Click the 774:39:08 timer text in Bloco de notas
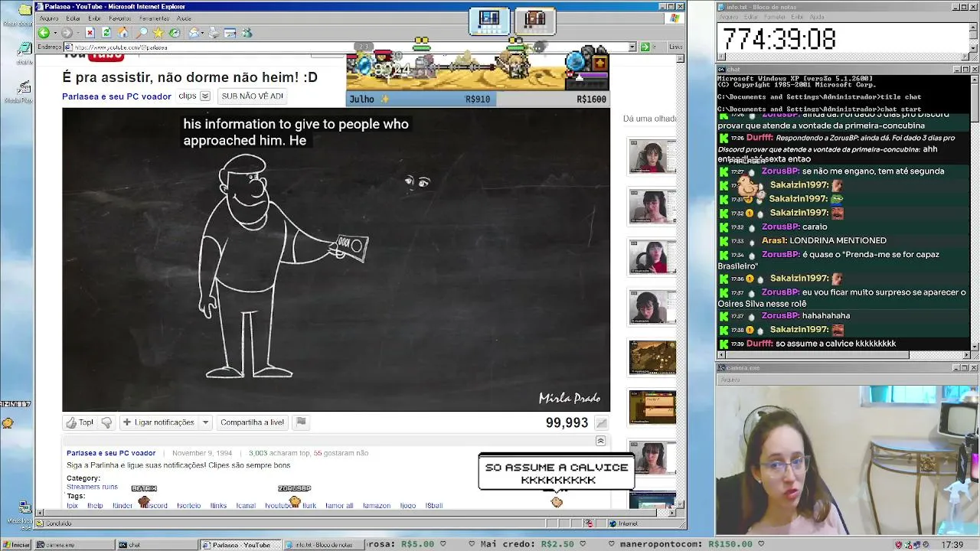Image resolution: width=980 pixels, height=551 pixels. pyautogui.click(x=779, y=39)
